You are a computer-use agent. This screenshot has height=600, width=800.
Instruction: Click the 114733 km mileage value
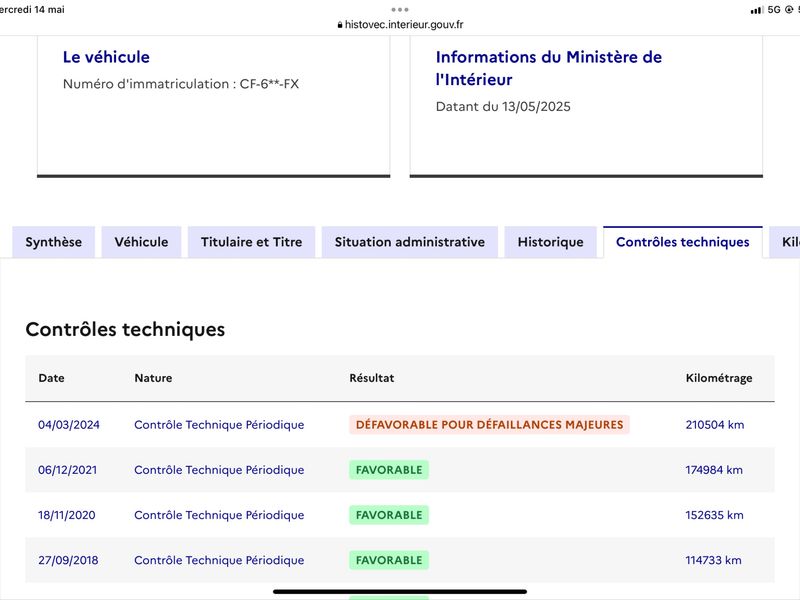pos(713,560)
